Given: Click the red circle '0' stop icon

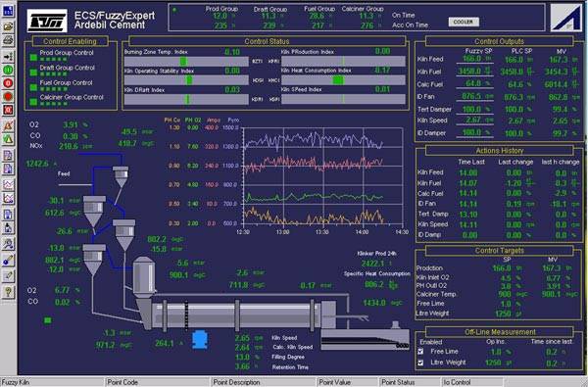Looking at the screenshot, I should pyautogui.click(x=8, y=83).
